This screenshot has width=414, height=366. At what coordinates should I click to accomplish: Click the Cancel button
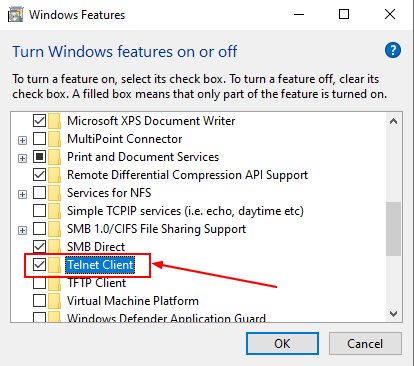[365, 343]
